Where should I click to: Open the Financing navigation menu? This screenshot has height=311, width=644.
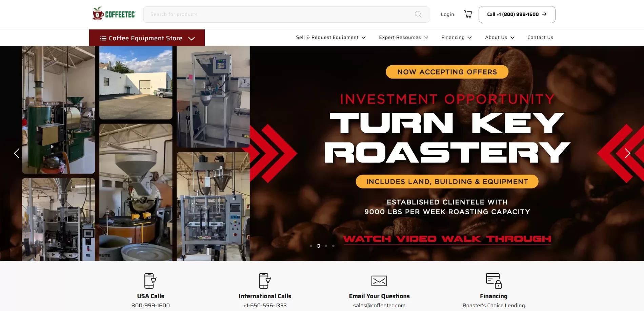coord(456,38)
